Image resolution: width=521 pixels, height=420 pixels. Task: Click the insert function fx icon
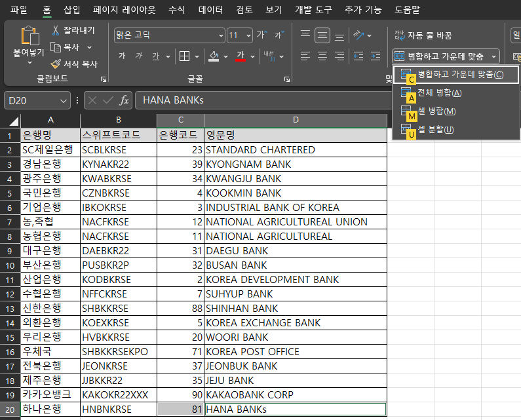[124, 100]
